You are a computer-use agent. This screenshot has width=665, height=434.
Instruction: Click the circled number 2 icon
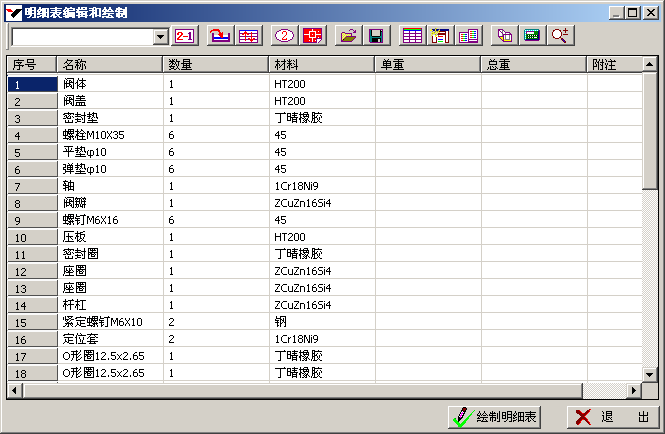pyautogui.click(x=284, y=36)
